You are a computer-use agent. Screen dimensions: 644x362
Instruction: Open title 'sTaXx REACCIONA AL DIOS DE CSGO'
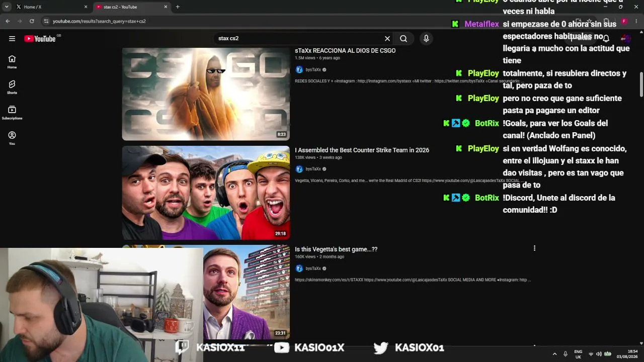[x=345, y=51]
